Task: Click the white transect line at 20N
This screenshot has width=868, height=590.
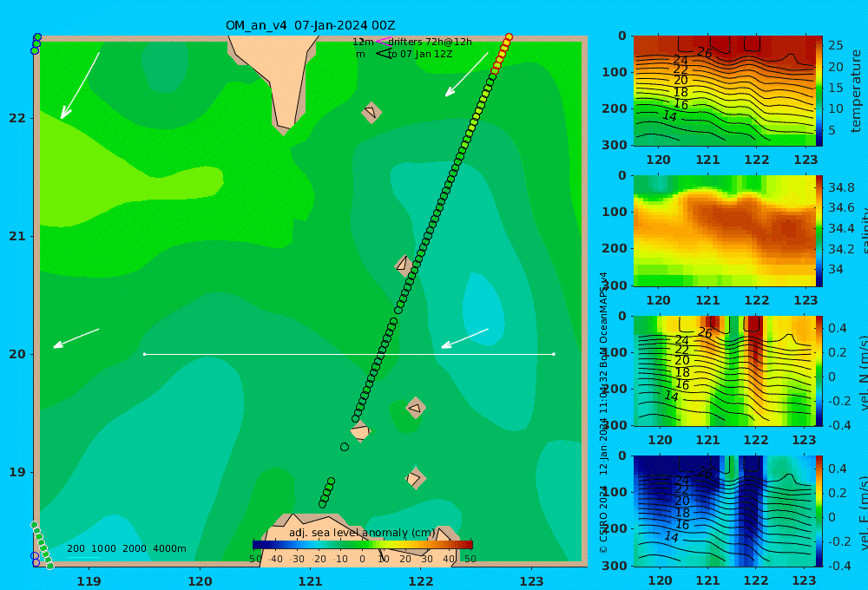Action: 349,354
